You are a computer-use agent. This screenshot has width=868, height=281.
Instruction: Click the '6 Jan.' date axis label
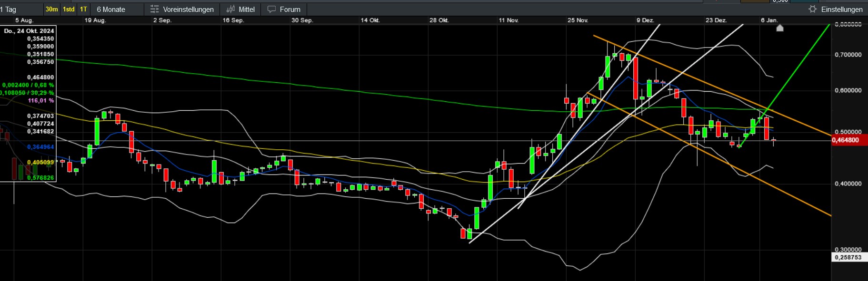(769, 20)
